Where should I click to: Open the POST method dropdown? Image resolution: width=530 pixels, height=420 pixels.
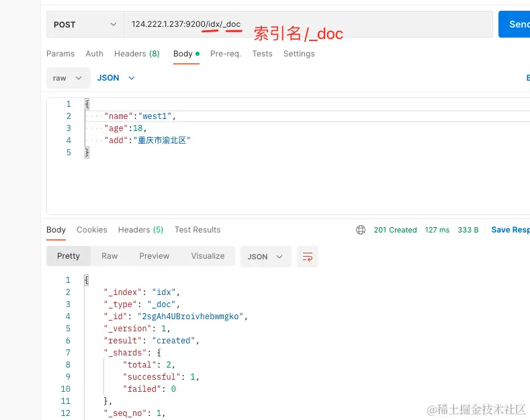click(x=85, y=24)
